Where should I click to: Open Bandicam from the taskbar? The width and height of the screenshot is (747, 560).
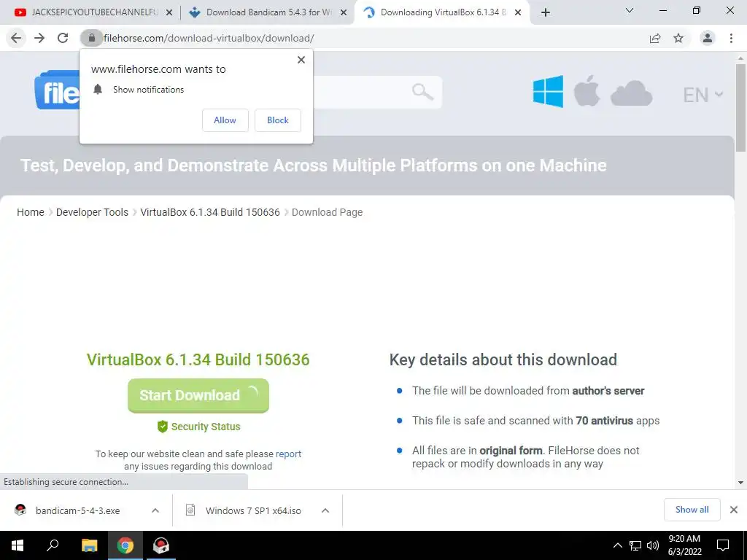[x=161, y=545]
